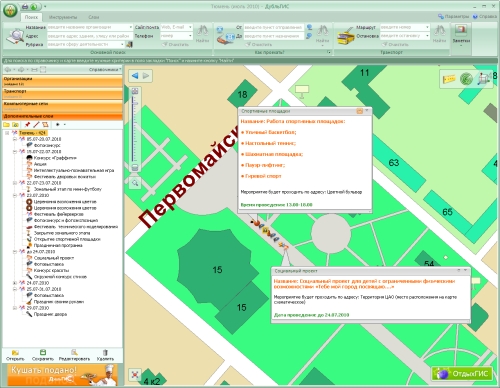The image size is (500, 388).
Task: Click the map back navigation arrow
Action: (135, 76)
